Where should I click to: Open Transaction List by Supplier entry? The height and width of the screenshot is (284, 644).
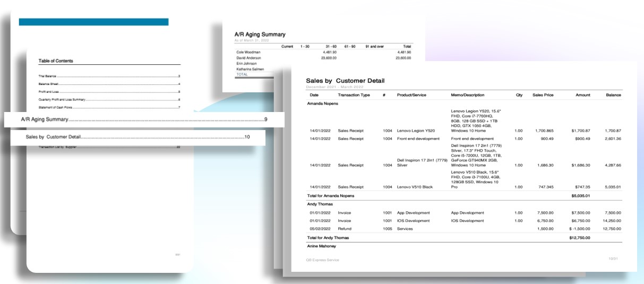tap(109, 147)
